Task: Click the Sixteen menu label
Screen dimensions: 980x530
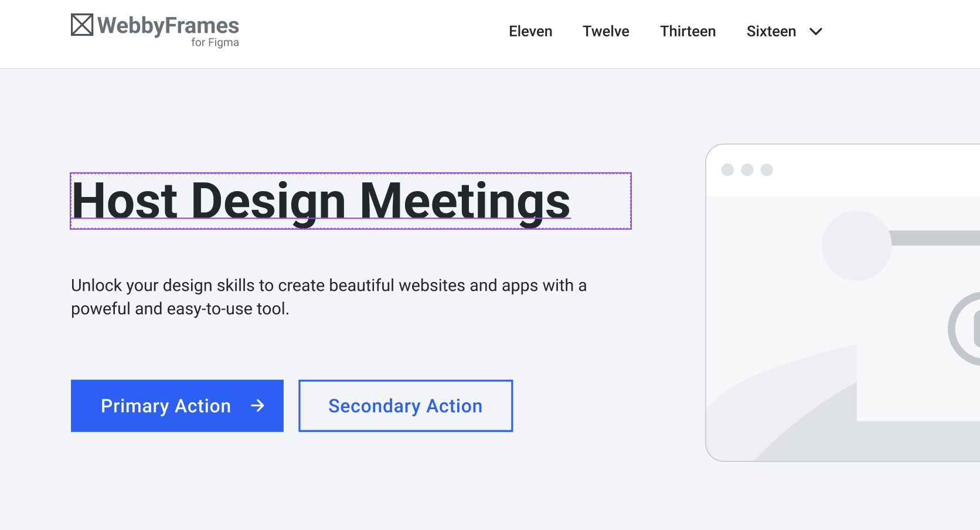Action: tap(771, 31)
